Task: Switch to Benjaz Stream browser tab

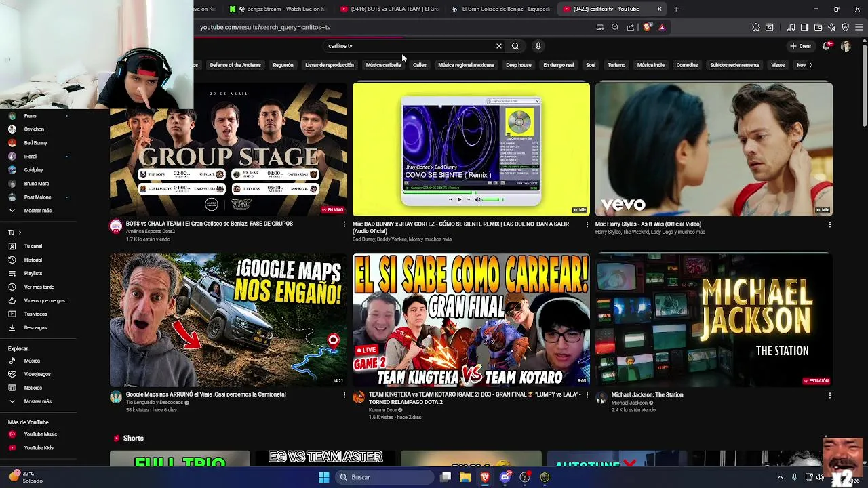Action: coord(279,9)
